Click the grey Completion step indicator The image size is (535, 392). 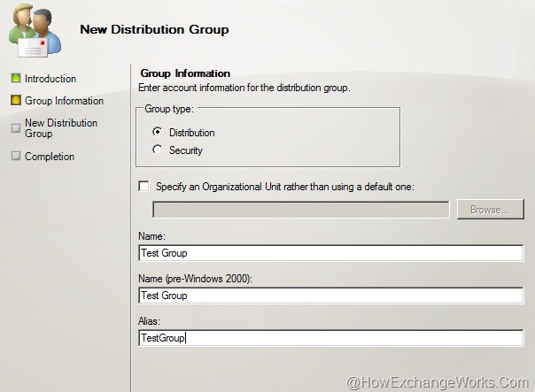point(16,156)
